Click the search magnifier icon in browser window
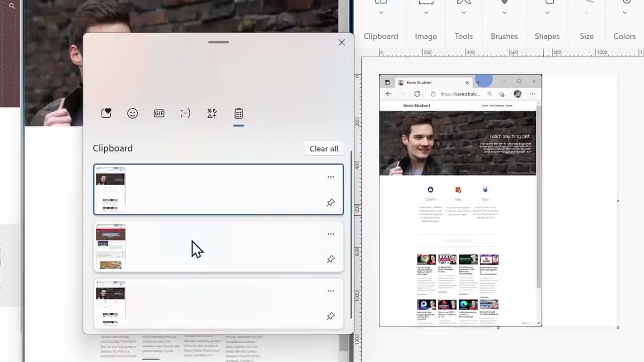 pyautogui.click(x=12, y=6)
